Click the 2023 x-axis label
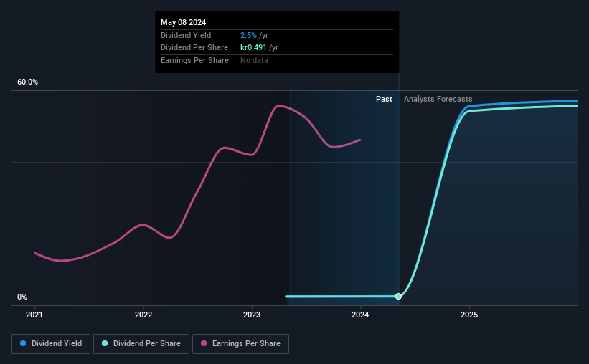 click(252, 315)
